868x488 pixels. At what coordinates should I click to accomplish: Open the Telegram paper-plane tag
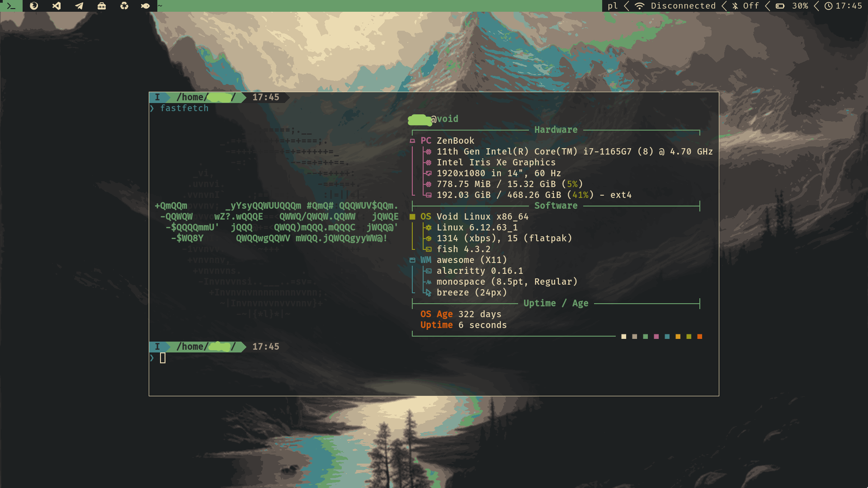(79, 6)
